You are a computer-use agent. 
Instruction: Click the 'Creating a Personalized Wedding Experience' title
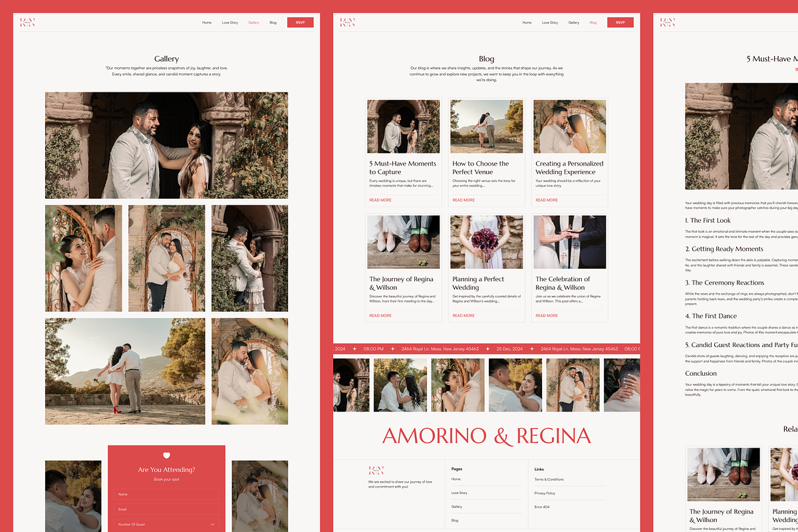tap(569, 168)
